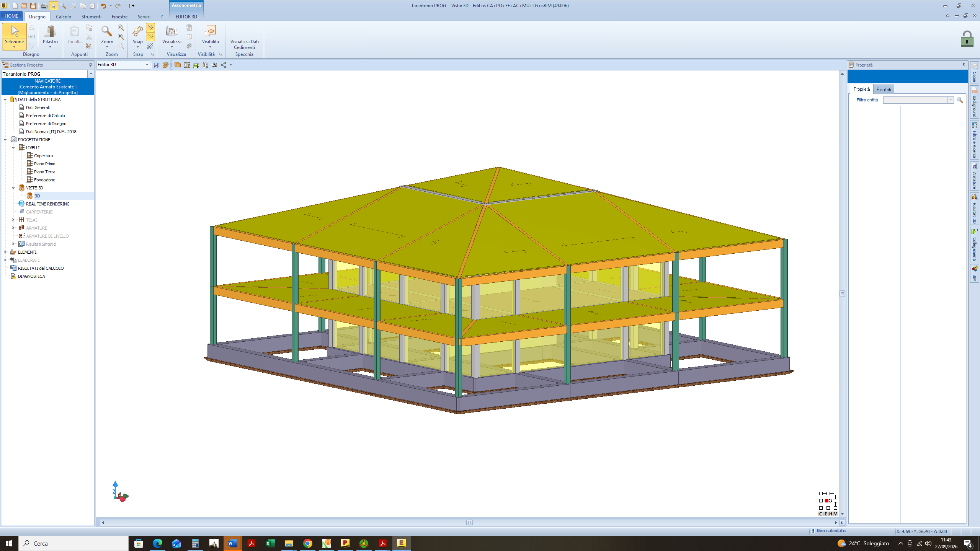Click the red H height icon in editor toolbar
Screen dimensions: 980x551
(x=156, y=65)
